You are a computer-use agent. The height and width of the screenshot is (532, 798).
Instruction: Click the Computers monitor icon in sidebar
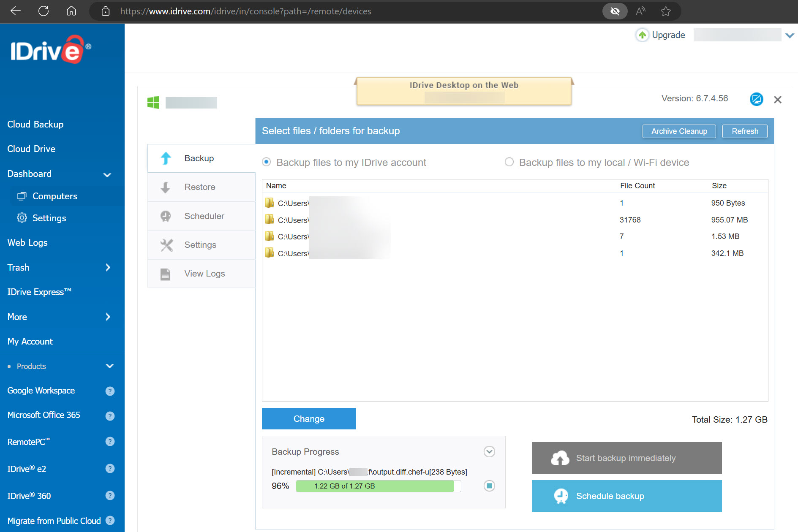point(22,196)
